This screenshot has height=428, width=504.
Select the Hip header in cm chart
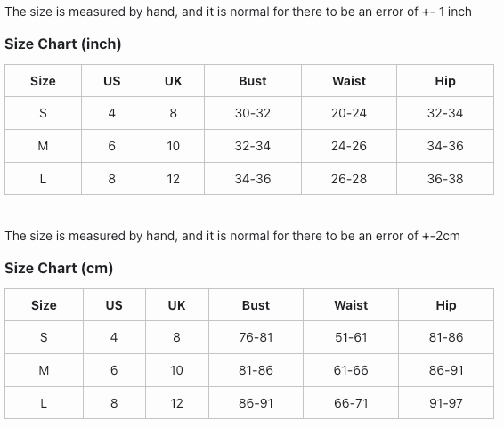pos(446,305)
